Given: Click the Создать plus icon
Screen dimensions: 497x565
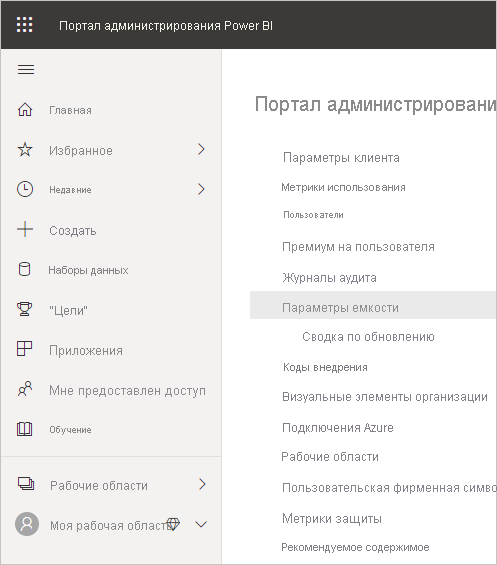Looking at the screenshot, I should (25, 229).
